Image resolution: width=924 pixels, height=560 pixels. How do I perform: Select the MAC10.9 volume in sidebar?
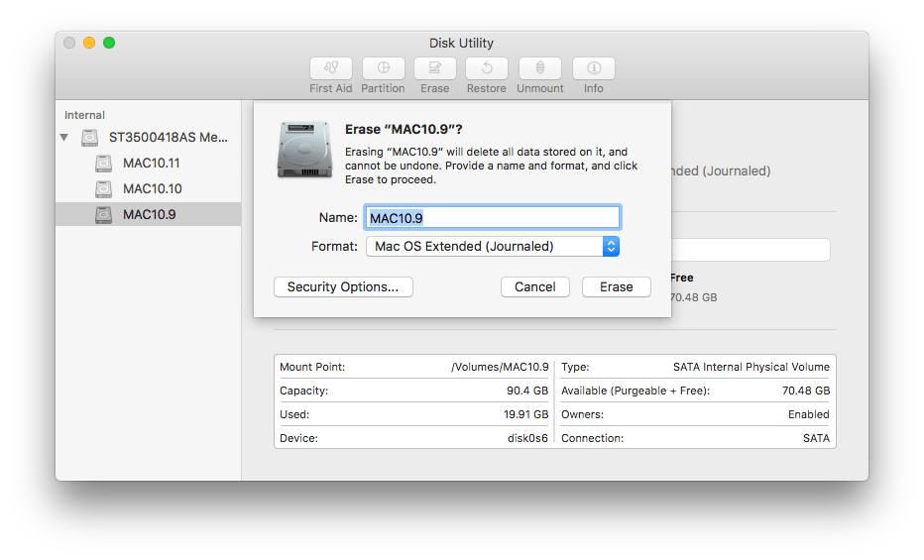coord(149,214)
